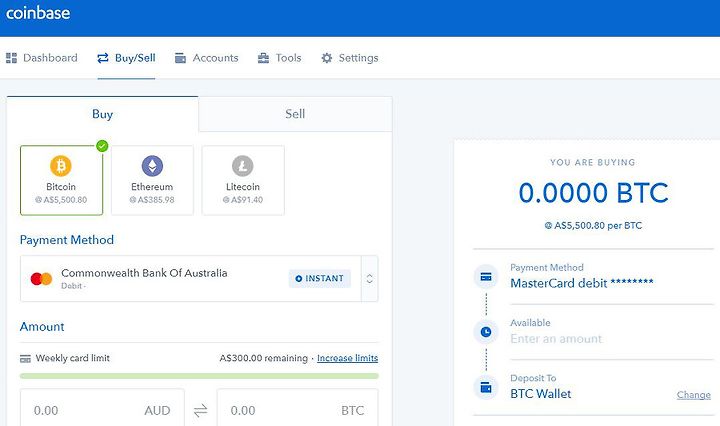Switch to the Buy tab
This screenshot has width=720, height=426.
point(102,114)
